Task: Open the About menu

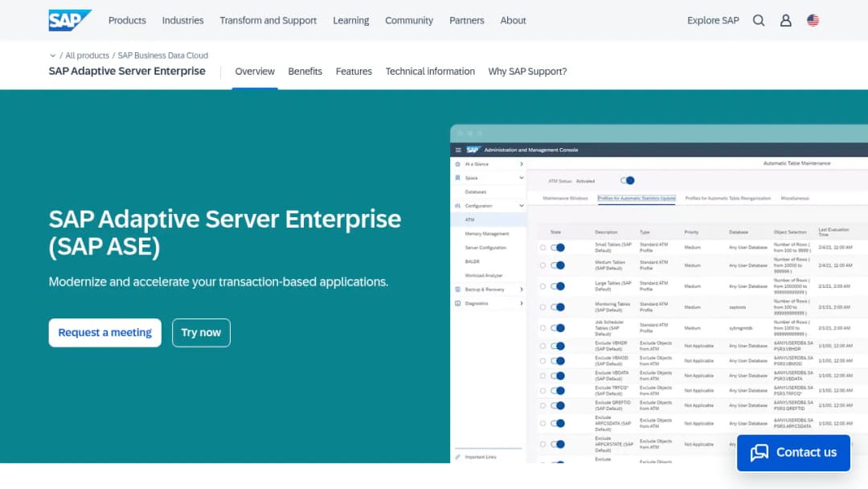Action: pyautogui.click(x=513, y=20)
